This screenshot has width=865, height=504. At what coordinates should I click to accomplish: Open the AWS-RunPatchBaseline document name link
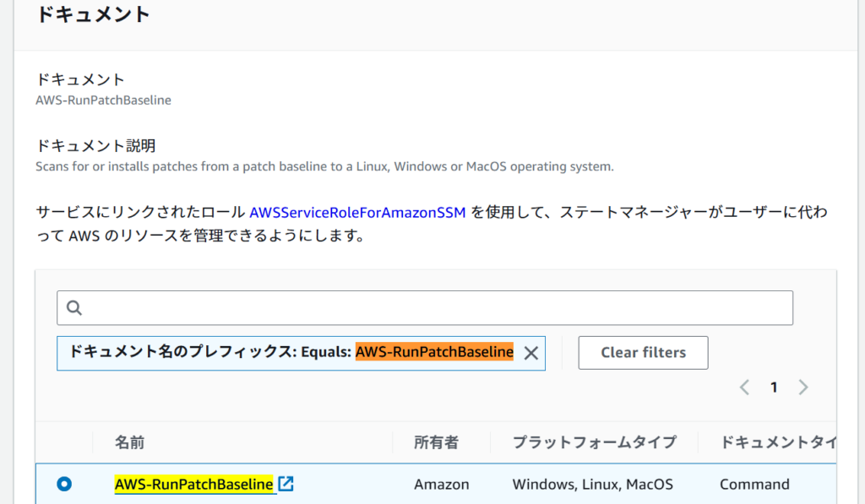pyautogui.click(x=193, y=484)
